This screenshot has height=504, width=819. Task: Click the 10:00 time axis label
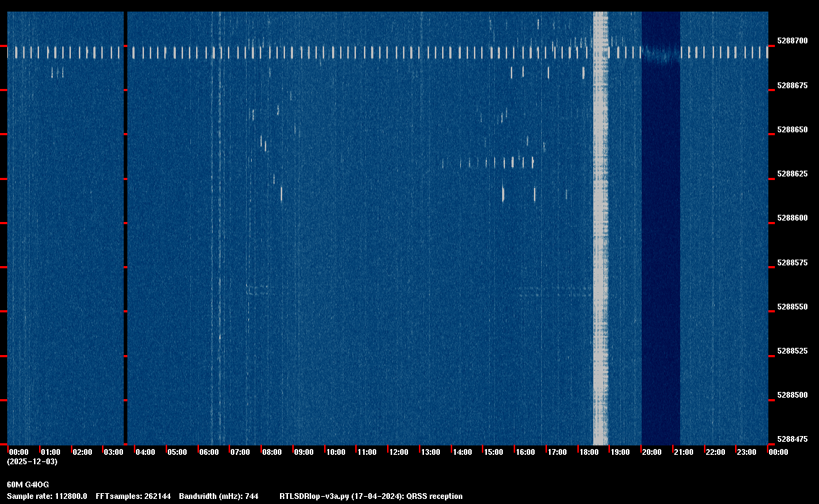(x=335, y=452)
